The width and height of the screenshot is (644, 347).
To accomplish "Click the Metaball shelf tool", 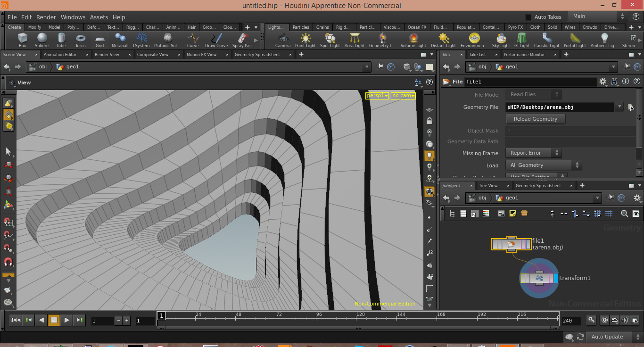I will point(120,40).
